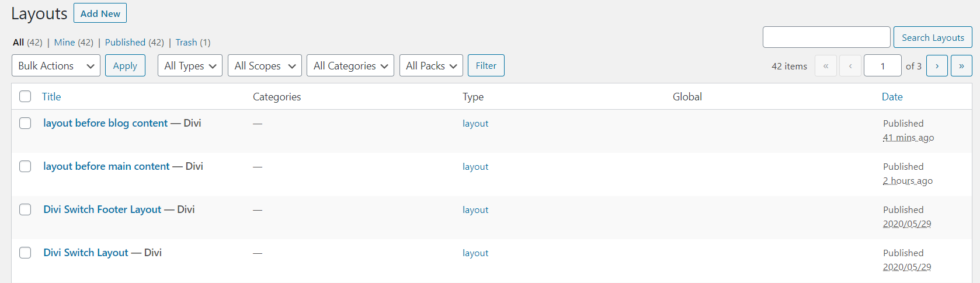Click Search Layouts button
Screen dimensions: 980x283
pyautogui.click(x=933, y=37)
